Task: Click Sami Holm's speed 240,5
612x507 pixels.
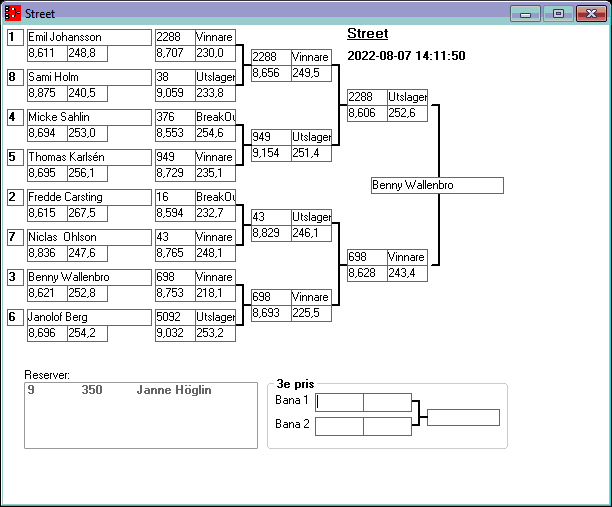Action: [87, 93]
